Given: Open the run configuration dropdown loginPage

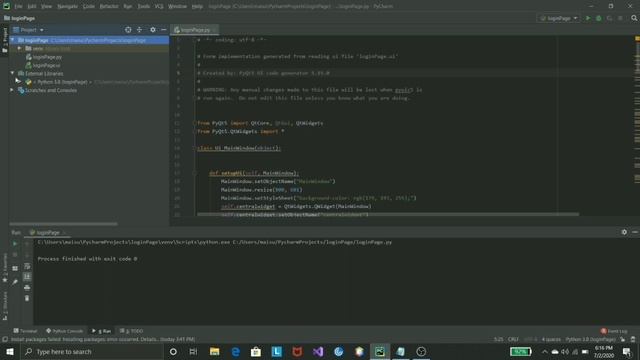Looking at the screenshot, I should [558, 18].
